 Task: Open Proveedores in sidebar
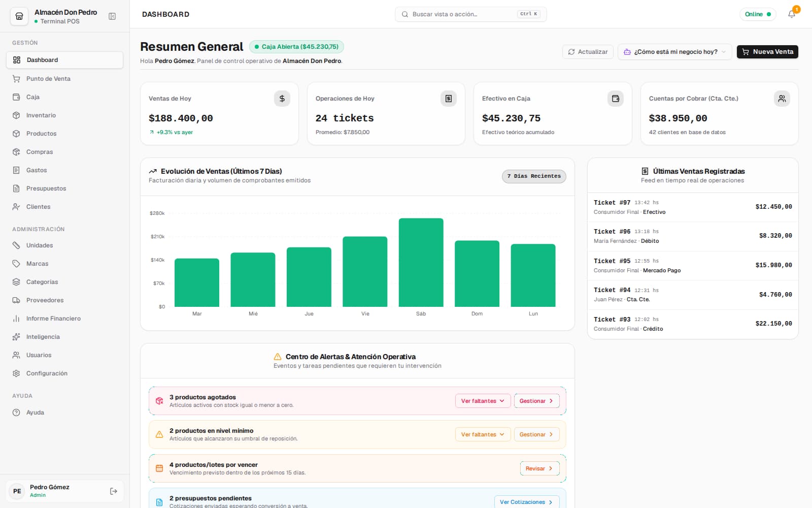point(64,300)
